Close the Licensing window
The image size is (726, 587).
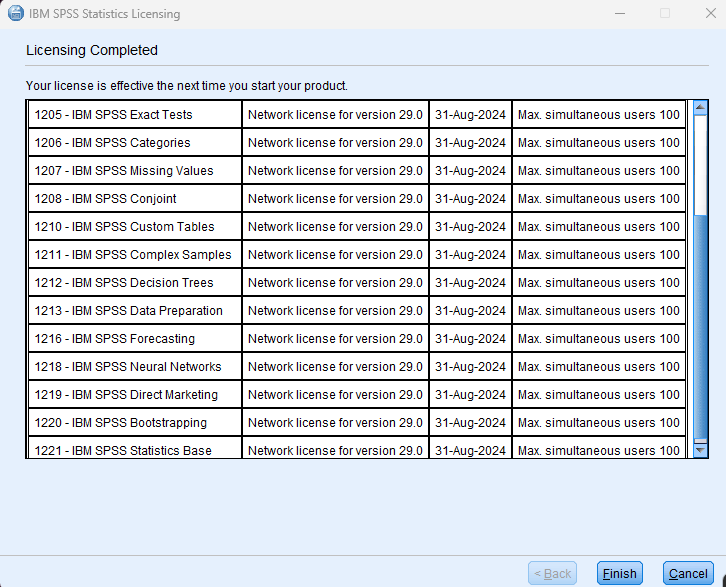click(711, 13)
